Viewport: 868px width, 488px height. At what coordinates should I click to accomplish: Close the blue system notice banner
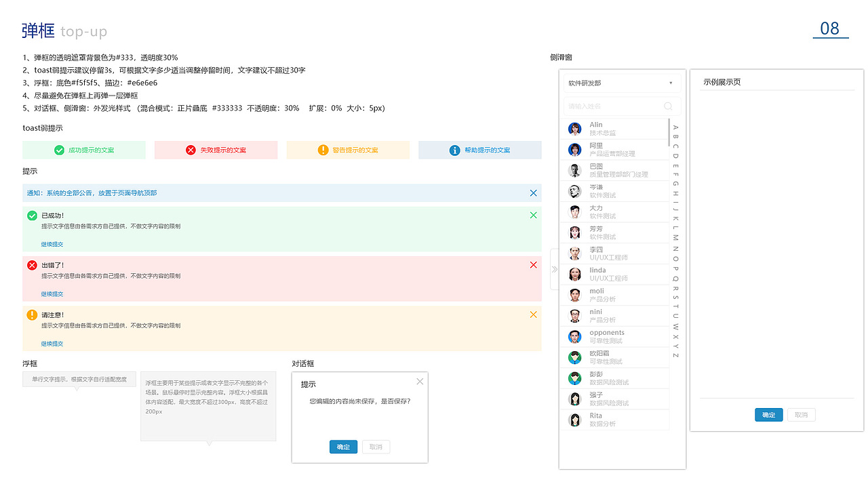pos(534,193)
